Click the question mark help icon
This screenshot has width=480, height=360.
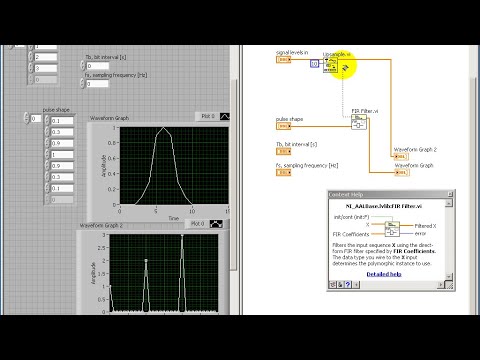pyautogui.click(x=348, y=284)
